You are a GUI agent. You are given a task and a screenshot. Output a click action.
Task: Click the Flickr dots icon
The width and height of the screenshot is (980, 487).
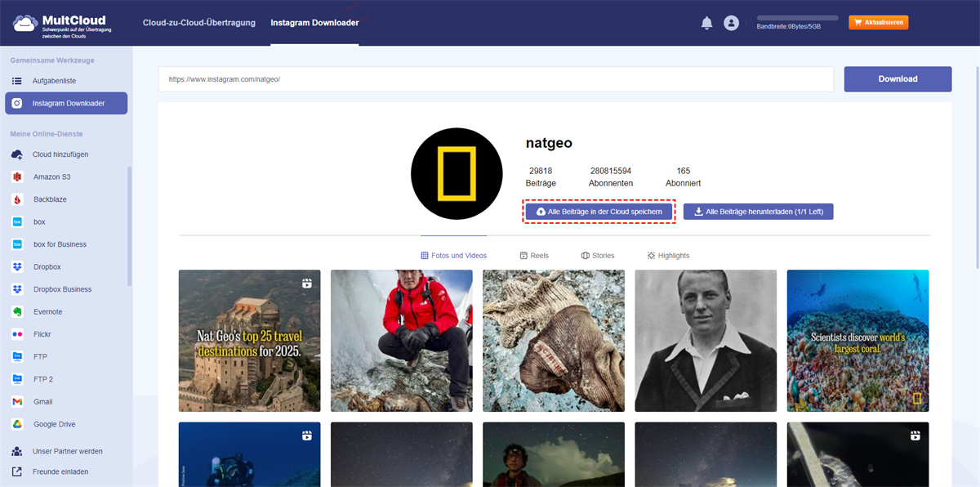pos(17,334)
